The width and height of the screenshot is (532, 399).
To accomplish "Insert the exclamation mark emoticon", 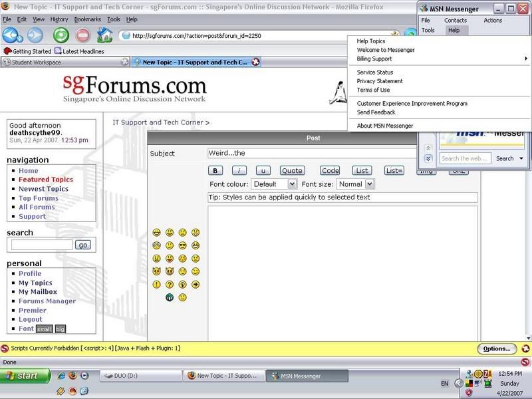I will pyautogui.click(x=157, y=284).
